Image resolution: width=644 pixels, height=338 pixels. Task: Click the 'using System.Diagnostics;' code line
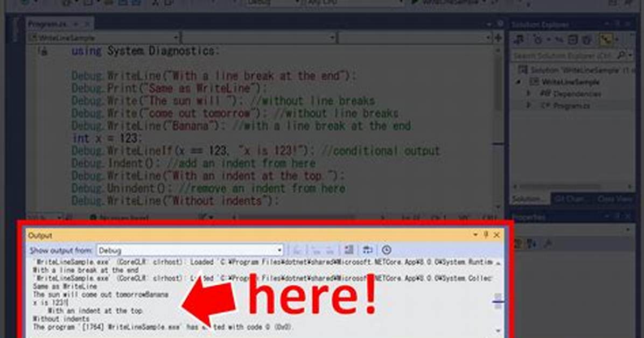tap(145, 51)
